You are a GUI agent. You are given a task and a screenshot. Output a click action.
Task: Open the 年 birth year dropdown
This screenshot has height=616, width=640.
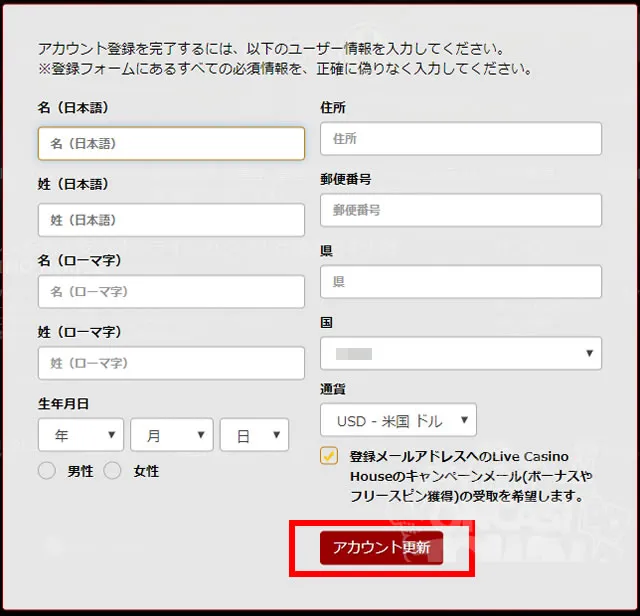coord(81,435)
